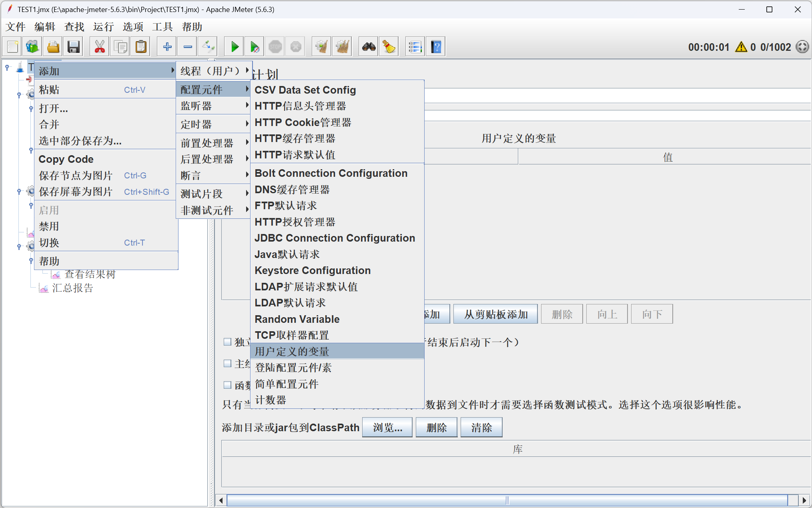Click the scrollbar right arrow
Screen dimensions: 812x508
pos(804,500)
